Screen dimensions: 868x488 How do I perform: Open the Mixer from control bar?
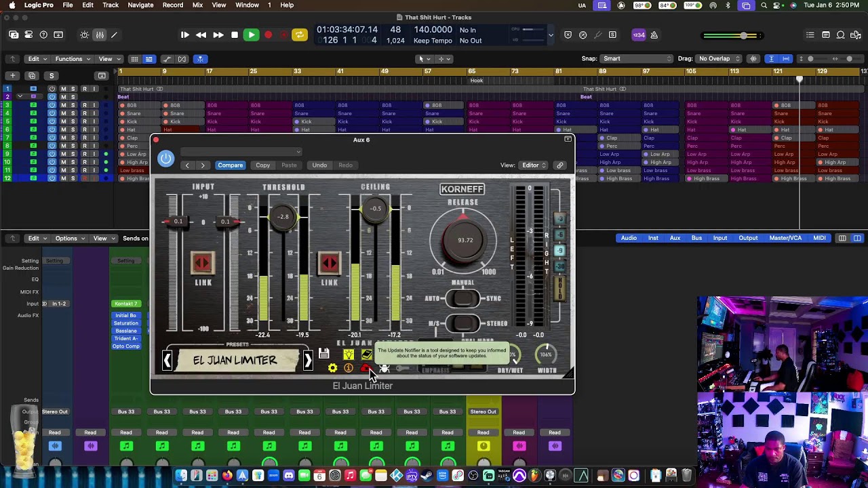tap(100, 35)
